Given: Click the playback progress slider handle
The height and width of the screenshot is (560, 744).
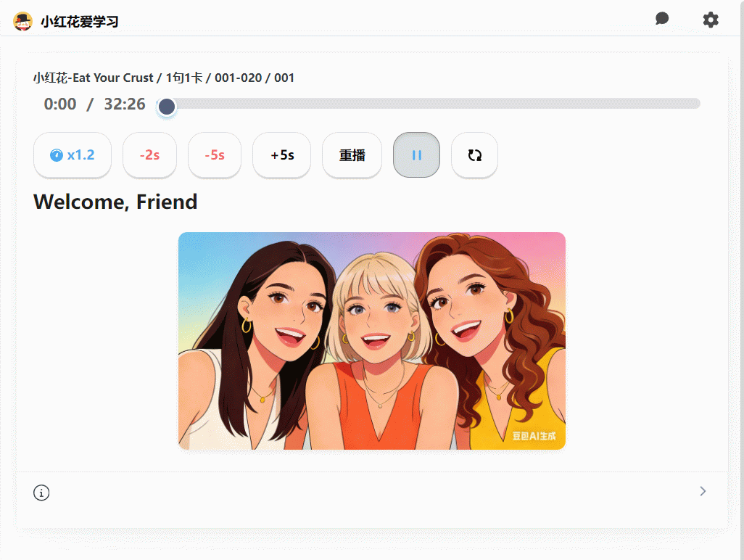Looking at the screenshot, I should [167, 107].
